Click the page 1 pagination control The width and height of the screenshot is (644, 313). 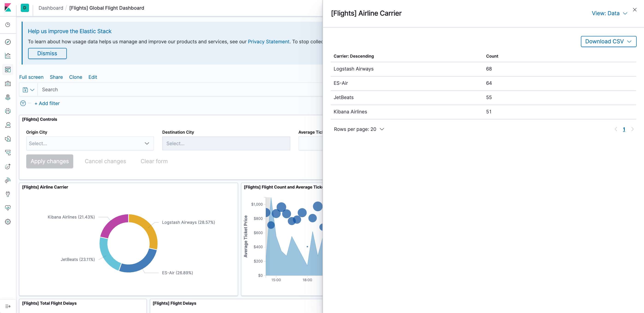click(x=624, y=129)
